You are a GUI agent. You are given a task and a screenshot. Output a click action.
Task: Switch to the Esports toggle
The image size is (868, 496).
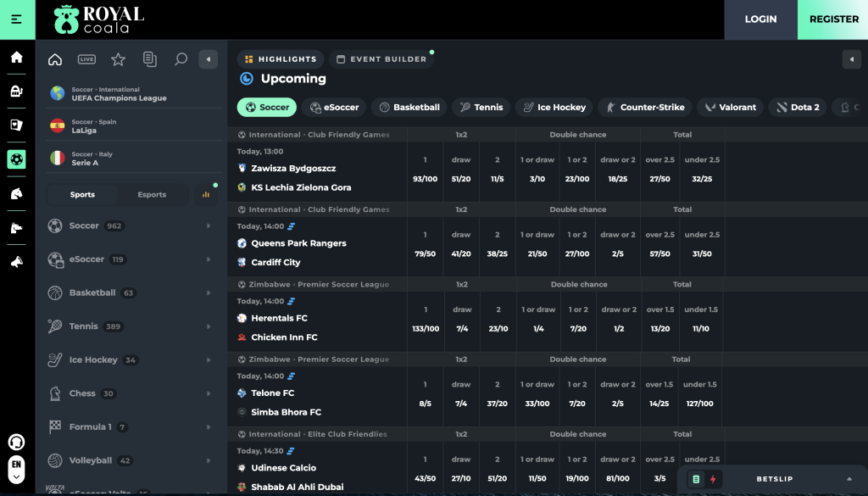tap(152, 194)
